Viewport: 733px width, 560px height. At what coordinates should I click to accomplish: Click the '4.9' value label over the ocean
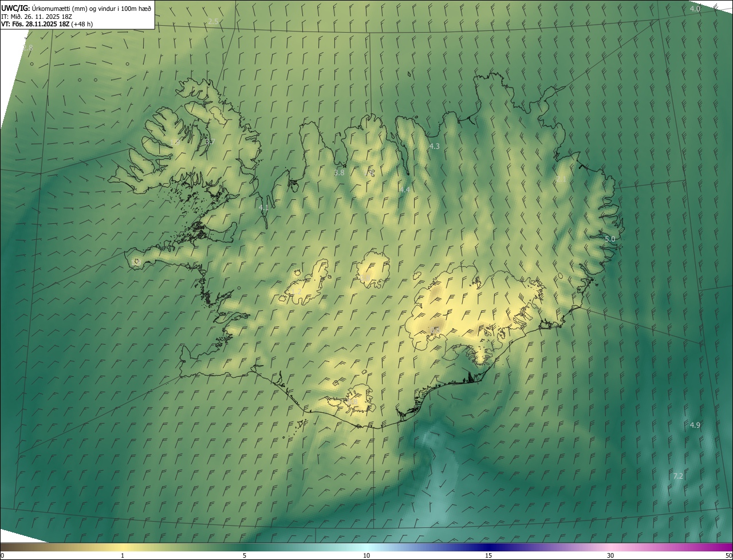click(x=695, y=425)
